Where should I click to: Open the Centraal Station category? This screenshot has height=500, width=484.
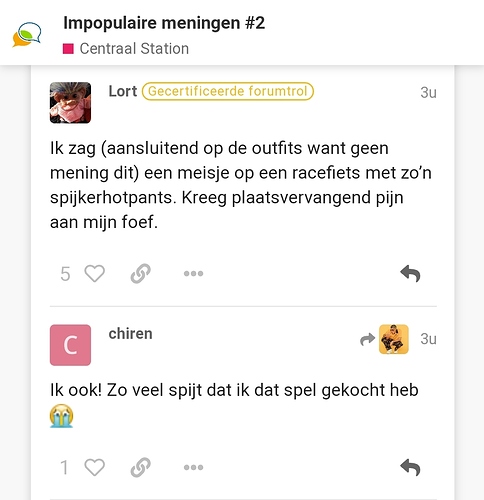(x=134, y=49)
